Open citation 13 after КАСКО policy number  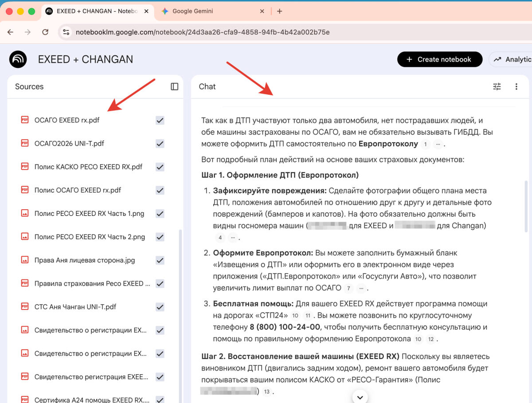point(266,392)
